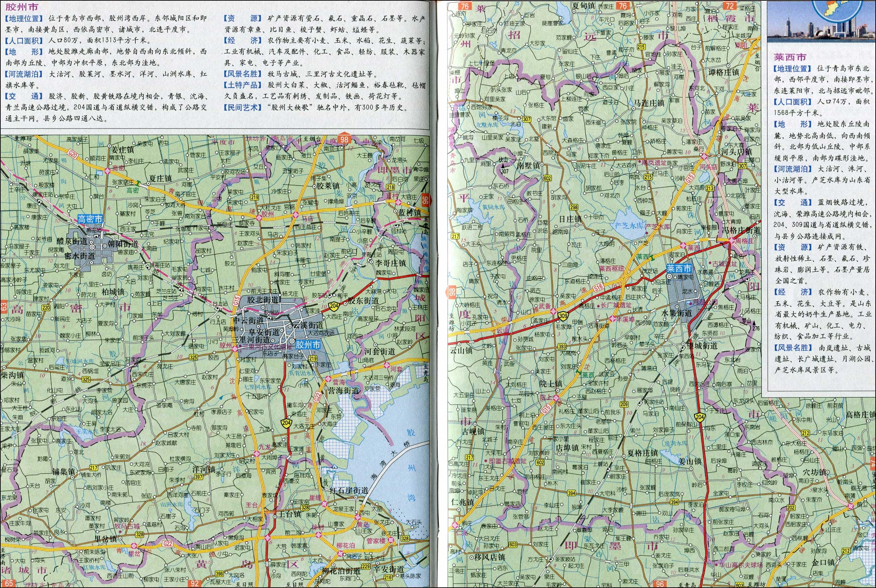The image size is (876, 588).
Task: Click the 【民间艺术】 heading in 胶州市 text
Action: pos(242,107)
